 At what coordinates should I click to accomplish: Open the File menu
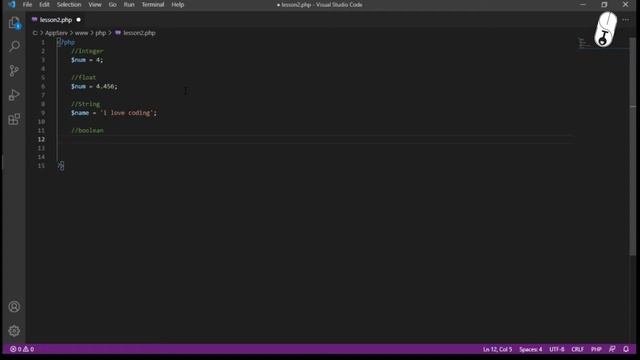pos(27,4)
